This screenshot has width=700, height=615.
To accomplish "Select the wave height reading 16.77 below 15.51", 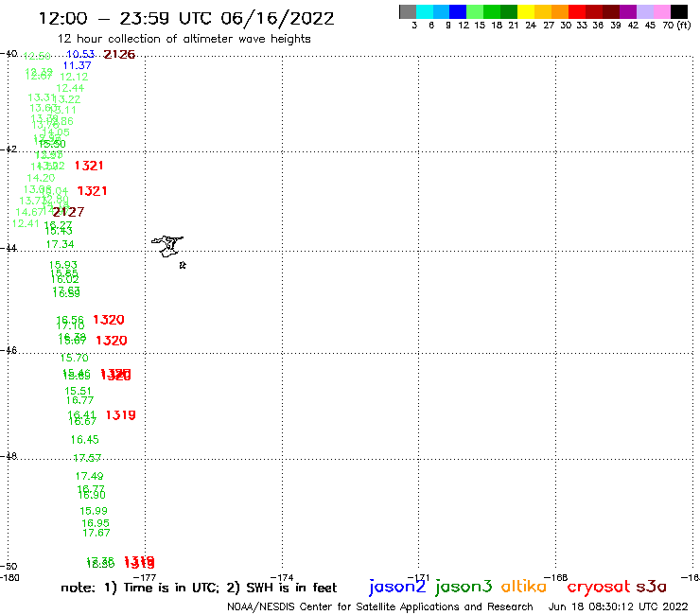I will [x=79, y=400].
